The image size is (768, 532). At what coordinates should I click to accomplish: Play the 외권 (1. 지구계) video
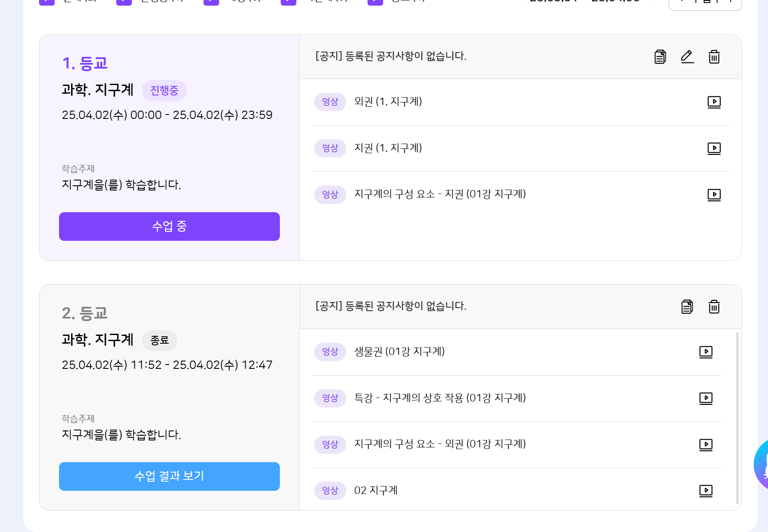pos(714,102)
